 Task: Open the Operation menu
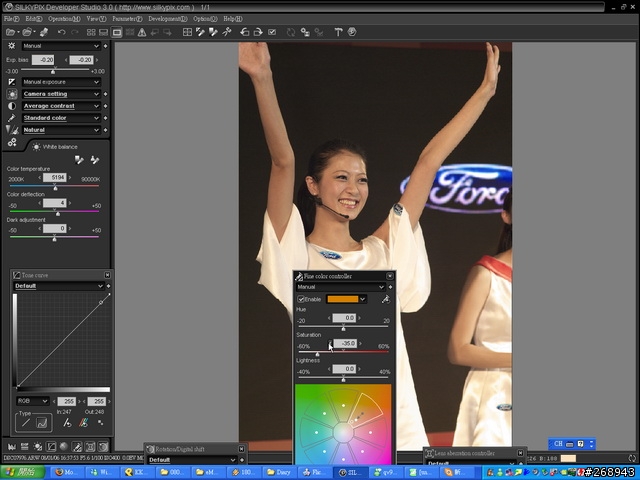[64, 19]
